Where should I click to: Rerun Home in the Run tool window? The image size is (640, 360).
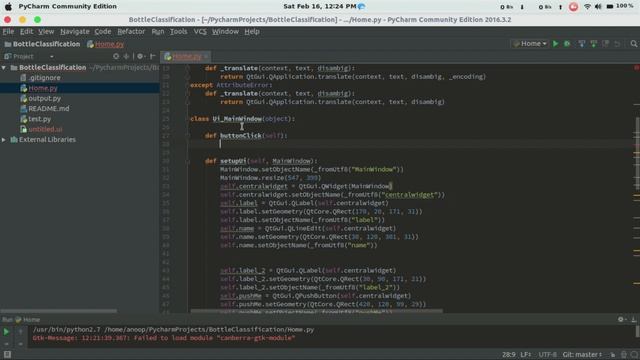pos(6,332)
